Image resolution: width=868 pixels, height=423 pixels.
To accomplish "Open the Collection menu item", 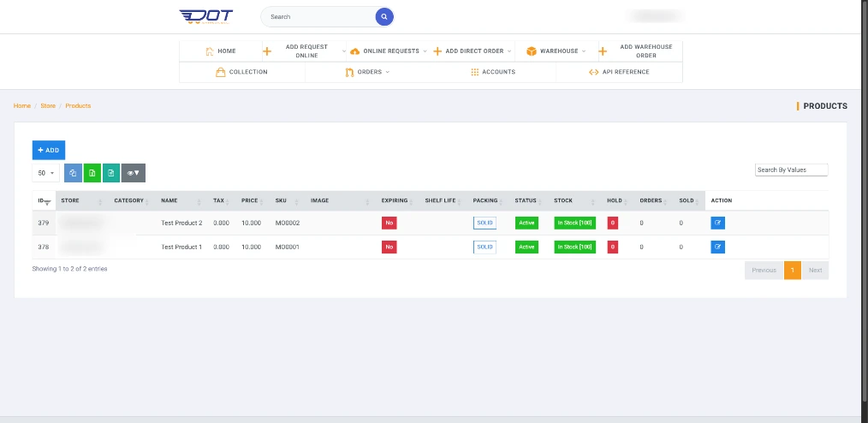I will 242,72.
